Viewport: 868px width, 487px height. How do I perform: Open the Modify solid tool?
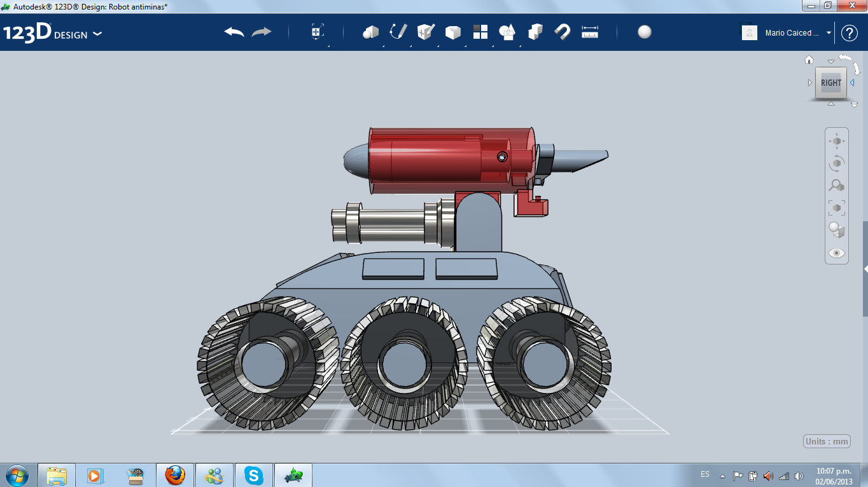point(453,32)
